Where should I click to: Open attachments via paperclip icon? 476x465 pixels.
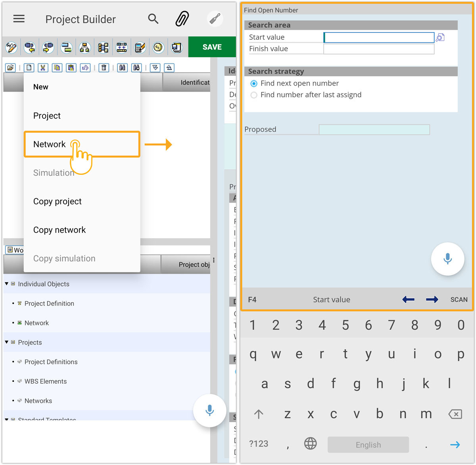pos(182,19)
